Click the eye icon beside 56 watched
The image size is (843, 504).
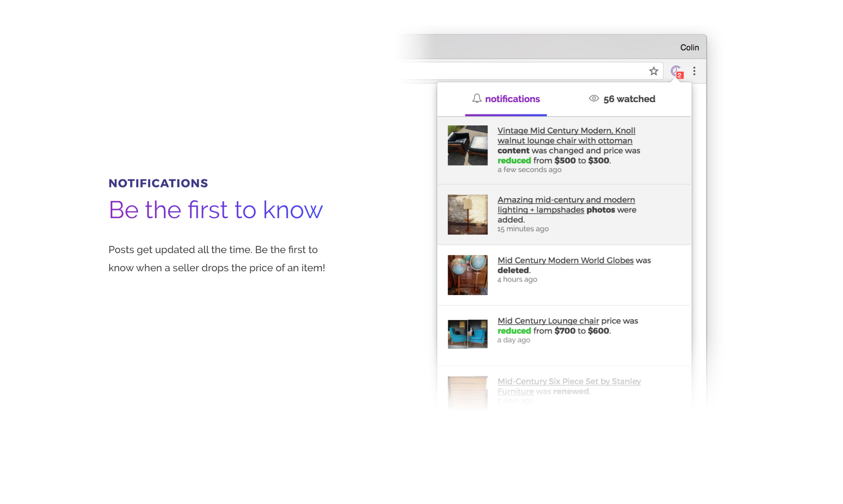pos(593,98)
